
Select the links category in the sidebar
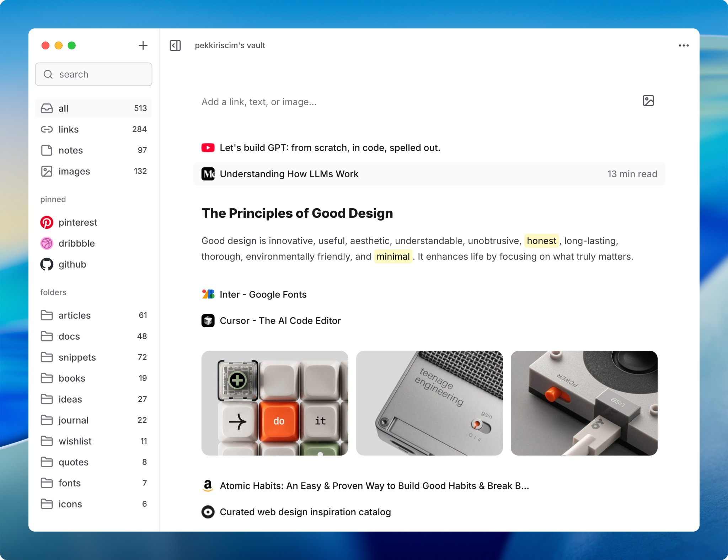pos(69,129)
